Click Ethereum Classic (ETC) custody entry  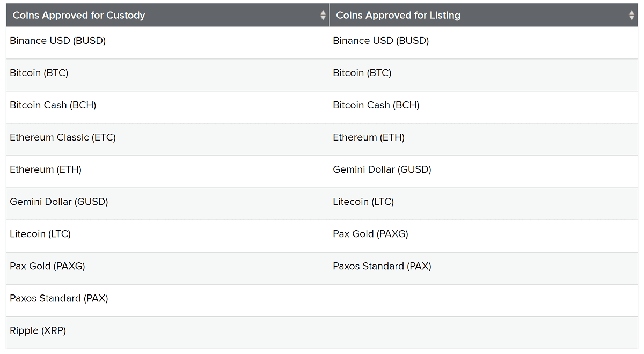click(x=63, y=137)
